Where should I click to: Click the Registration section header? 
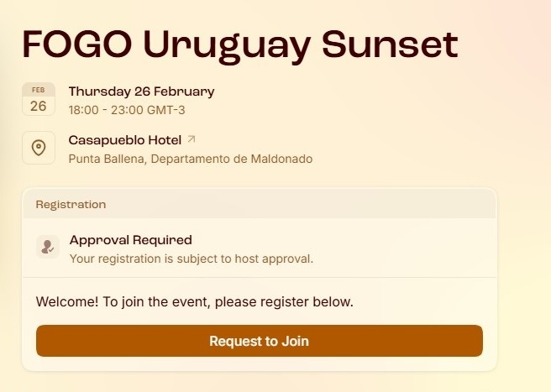coord(71,204)
